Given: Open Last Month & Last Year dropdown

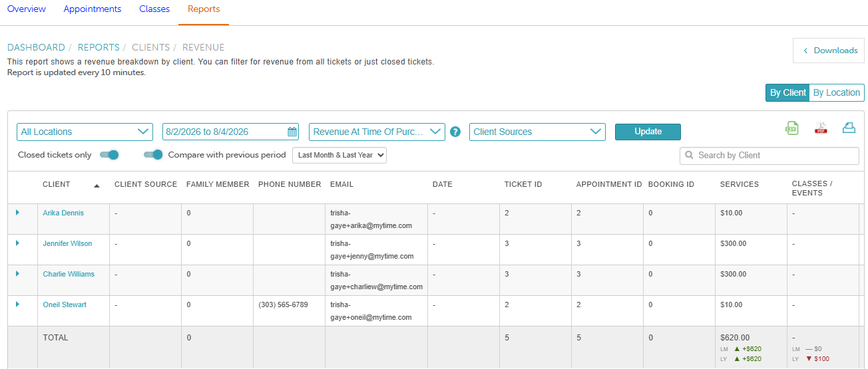Looking at the screenshot, I should coord(339,155).
